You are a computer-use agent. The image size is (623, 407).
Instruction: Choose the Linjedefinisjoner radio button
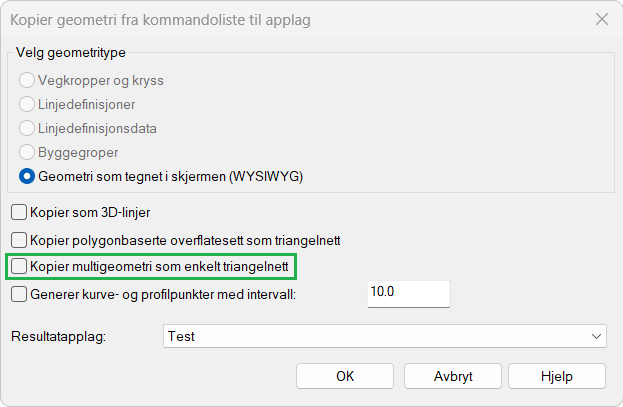(x=27, y=103)
